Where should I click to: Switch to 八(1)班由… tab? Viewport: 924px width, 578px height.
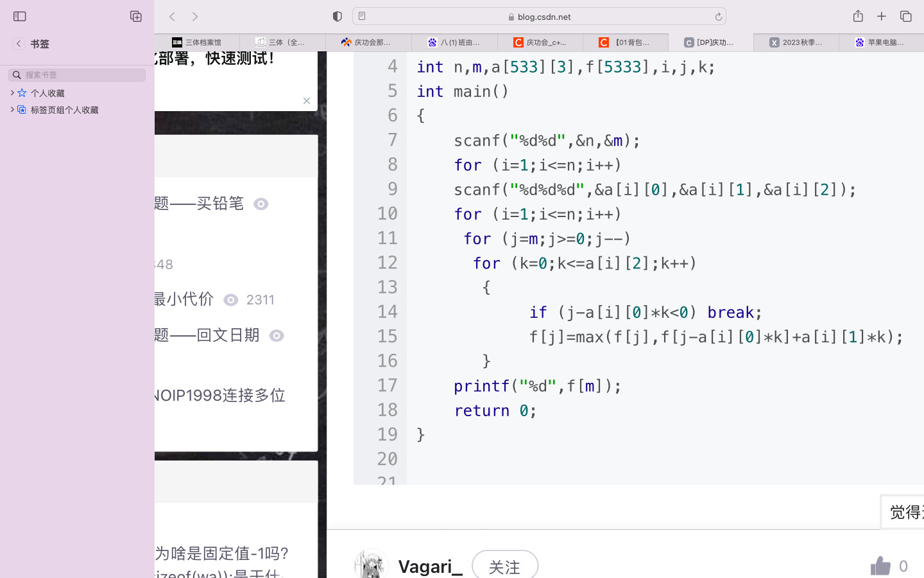click(x=454, y=42)
